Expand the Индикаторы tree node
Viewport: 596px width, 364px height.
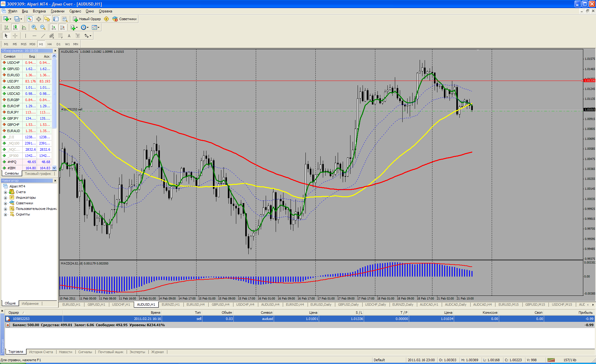[5, 198]
